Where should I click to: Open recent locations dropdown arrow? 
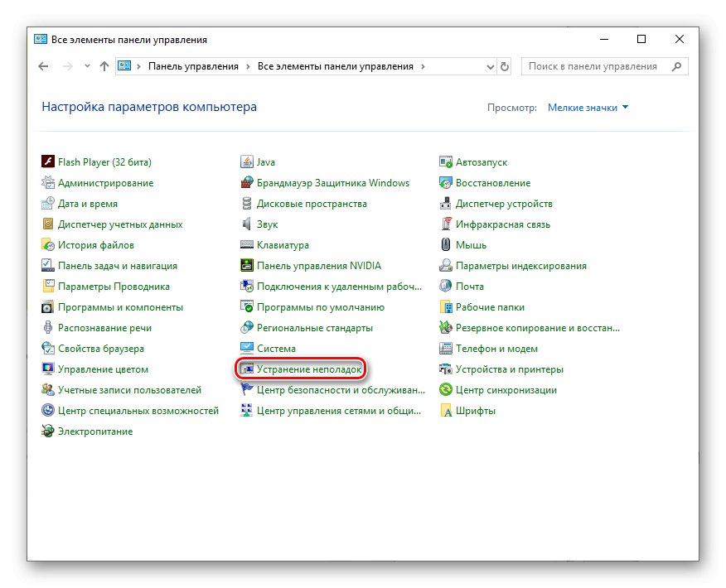click(87, 66)
